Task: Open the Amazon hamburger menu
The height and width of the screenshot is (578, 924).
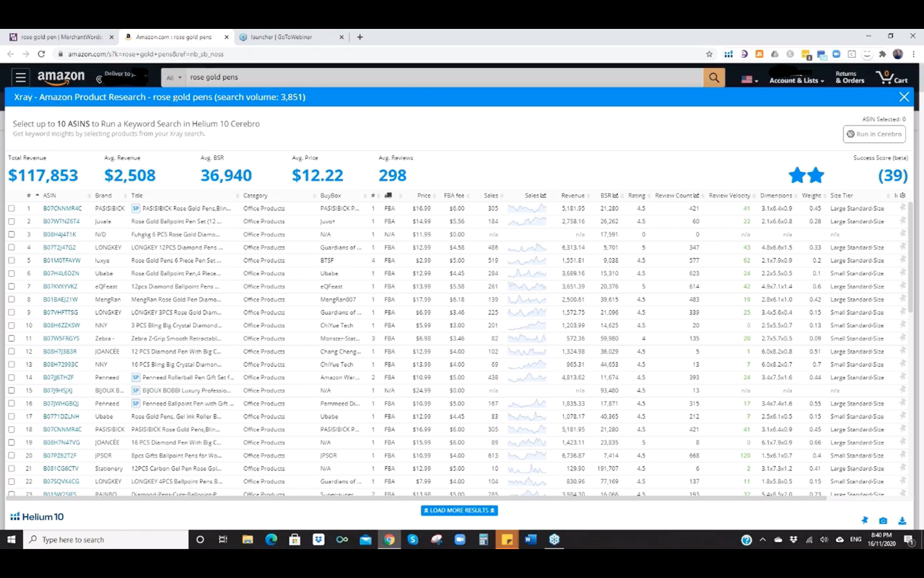Action: [21, 77]
